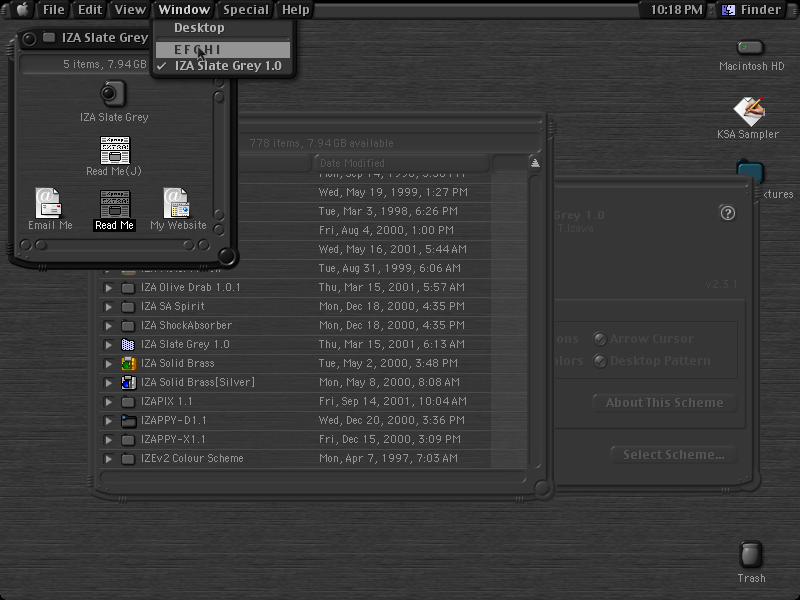800x600 pixels.
Task: Click the Select Scheme... button
Action: tap(673, 455)
